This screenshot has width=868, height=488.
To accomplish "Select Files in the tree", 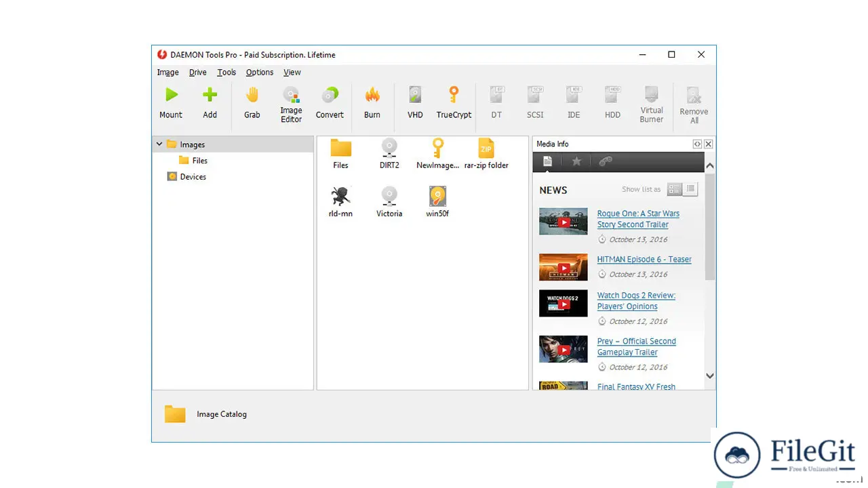I will click(x=193, y=161).
